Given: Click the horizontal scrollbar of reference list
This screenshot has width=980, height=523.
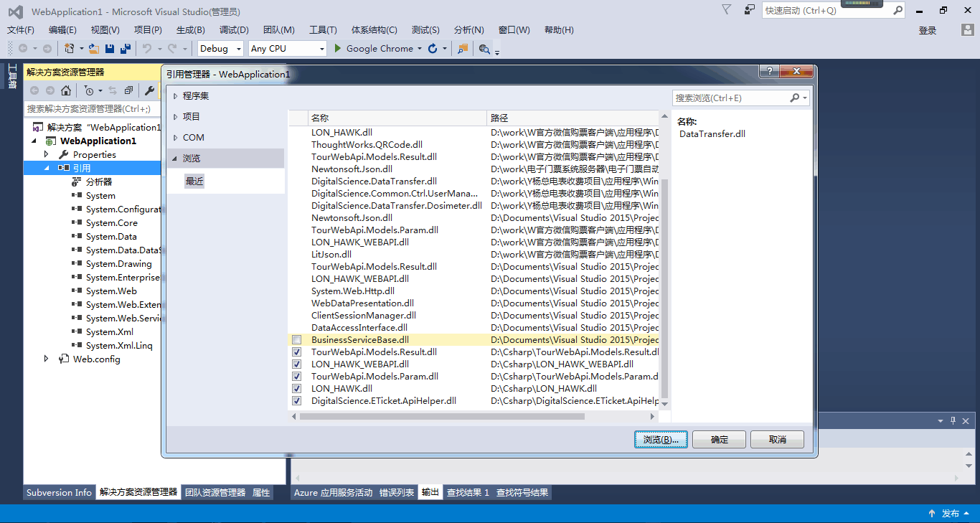Looking at the screenshot, I should [x=442, y=416].
